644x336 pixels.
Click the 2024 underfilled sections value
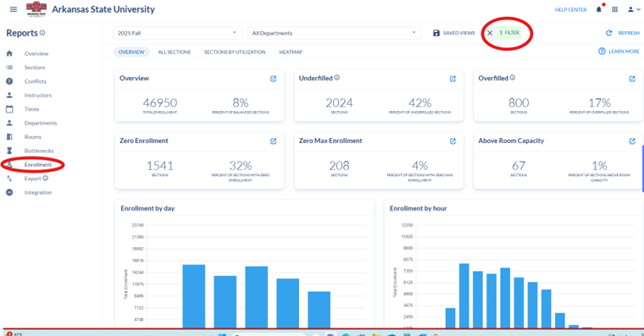point(339,102)
